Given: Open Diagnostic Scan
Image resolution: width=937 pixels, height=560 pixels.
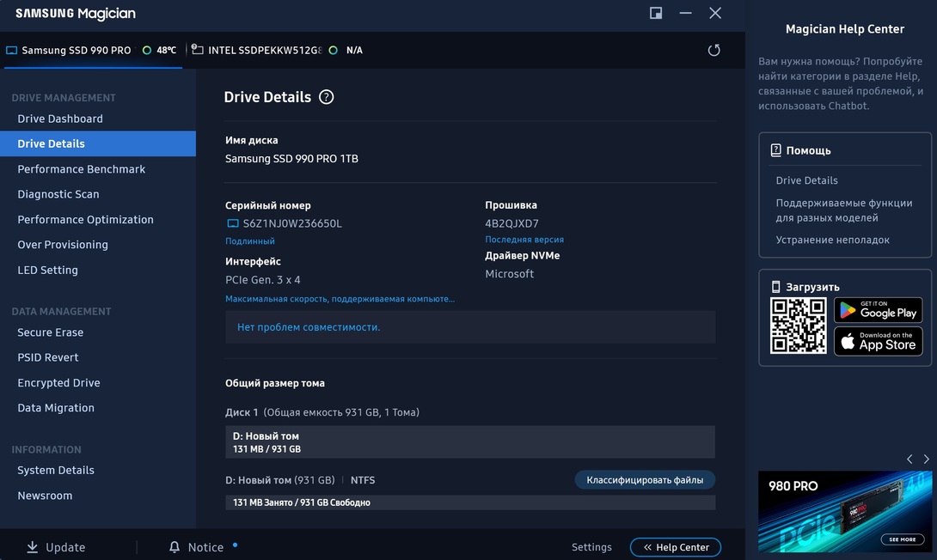Looking at the screenshot, I should (x=58, y=194).
